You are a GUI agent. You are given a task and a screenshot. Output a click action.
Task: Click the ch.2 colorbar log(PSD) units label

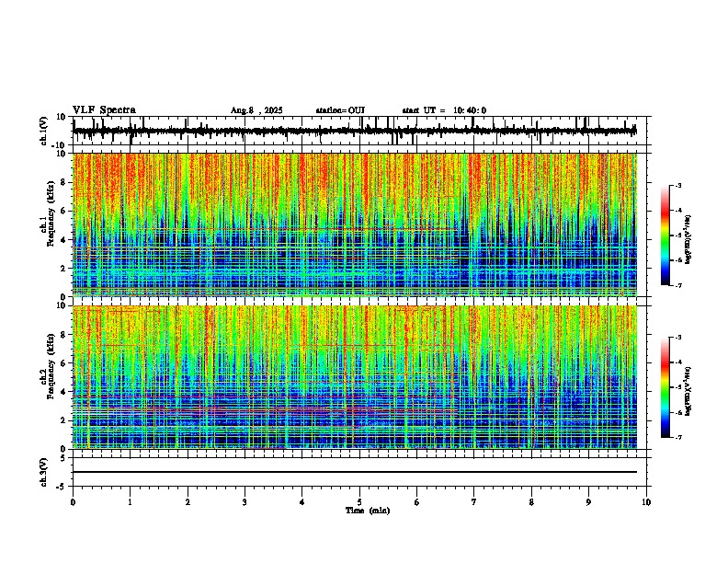[688, 391]
